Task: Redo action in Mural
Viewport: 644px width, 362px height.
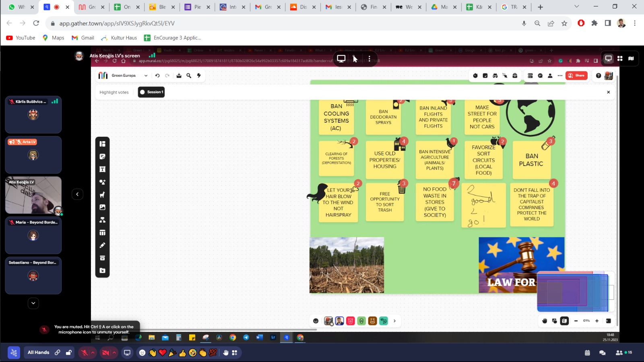Action: coord(167,76)
